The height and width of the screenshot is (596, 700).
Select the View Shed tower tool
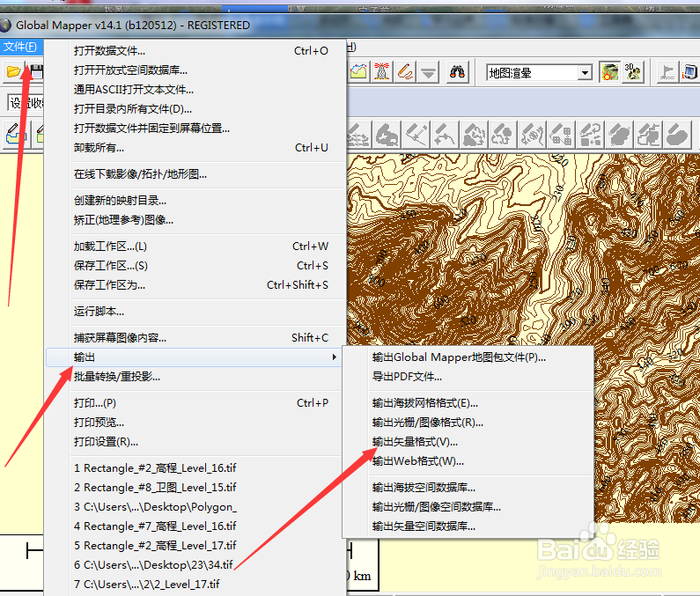pyautogui.click(x=381, y=71)
